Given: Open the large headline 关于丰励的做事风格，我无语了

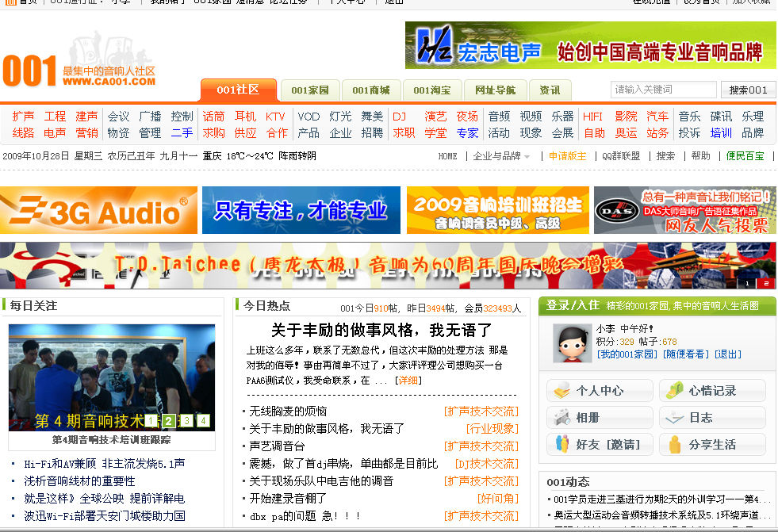Looking at the screenshot, I should (x=381, y=330).
